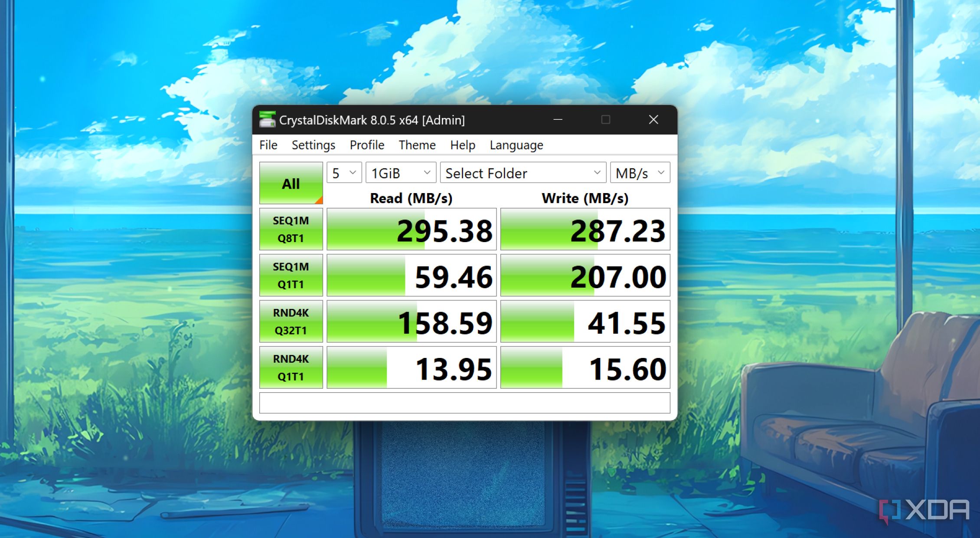Open the Theme menu
Screen dimensions: 980x538
click(x=417, y=145)
